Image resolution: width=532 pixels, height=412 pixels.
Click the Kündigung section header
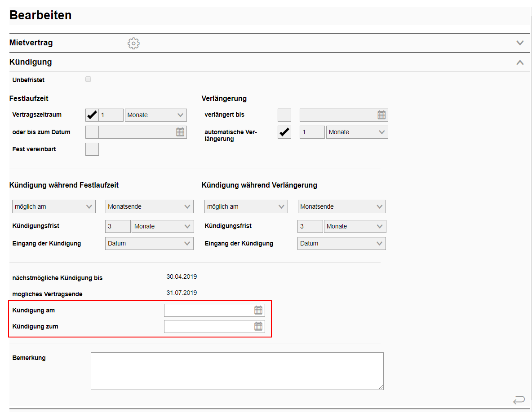31,62
